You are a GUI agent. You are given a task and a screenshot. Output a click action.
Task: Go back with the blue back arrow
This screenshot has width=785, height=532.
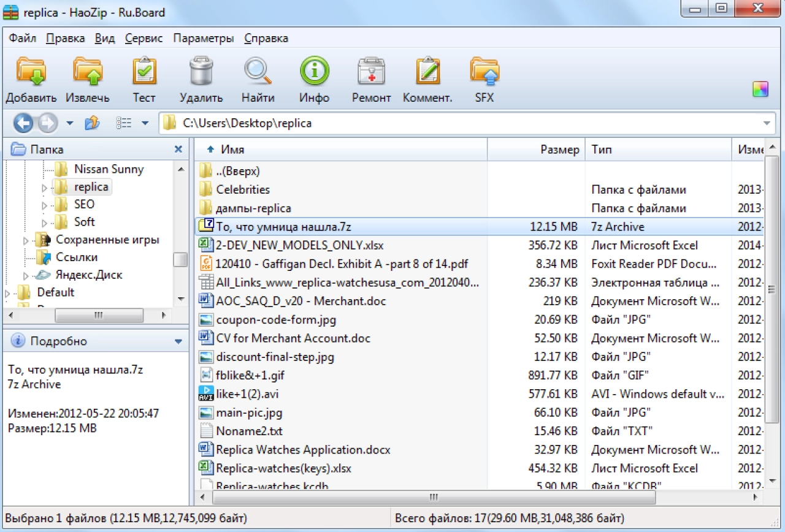coord(23,123)
